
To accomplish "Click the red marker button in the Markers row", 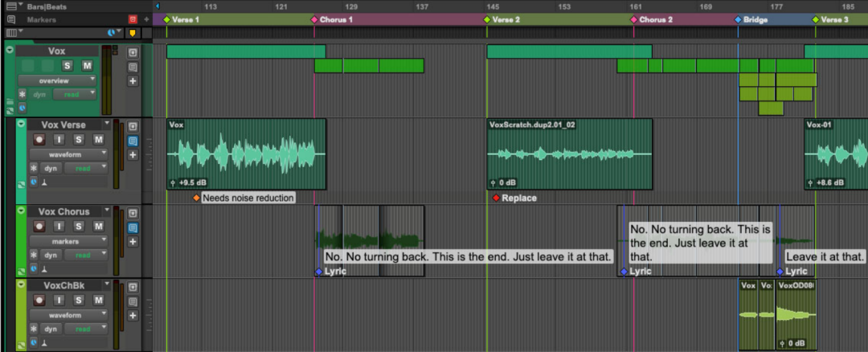I will point(133,18).
